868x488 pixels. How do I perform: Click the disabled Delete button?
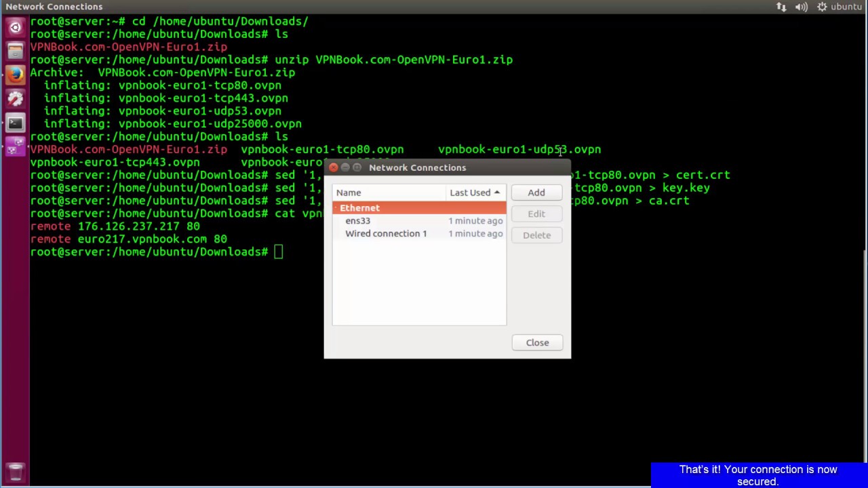pyautogui.click(x=536, y=235)
